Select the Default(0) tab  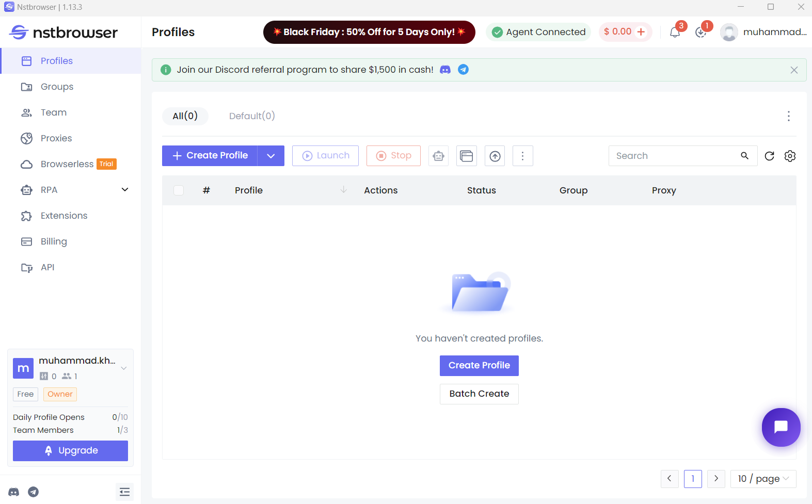[252, 116]
